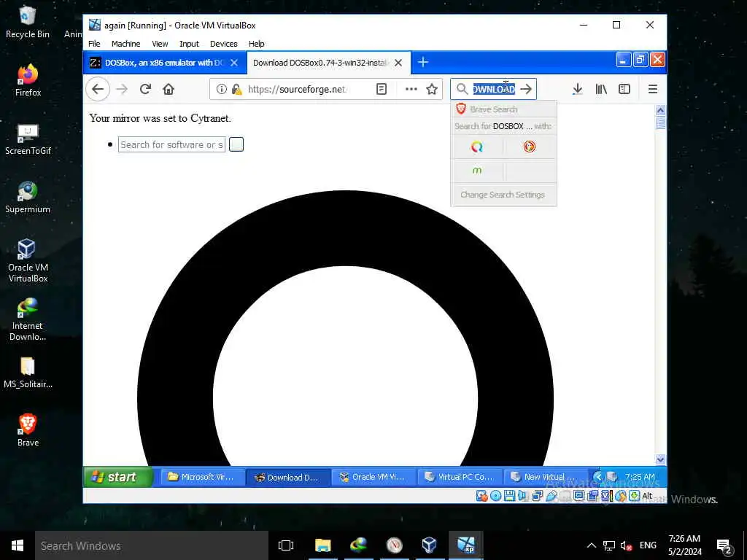Screen dimensions: 747x560
Task: Click VirtualBox floppy disk indicator
Action: click(x=510, y=496)
